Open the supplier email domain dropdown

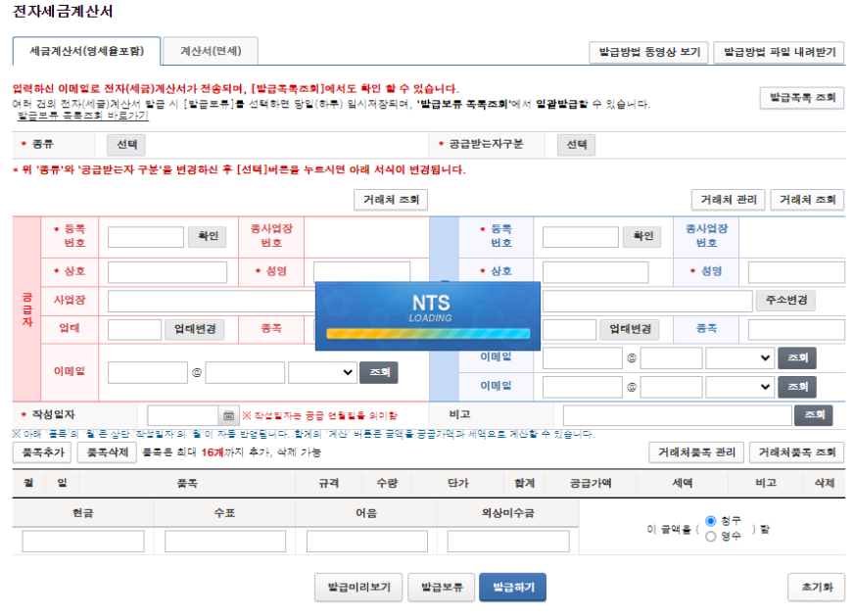click(x=324, y=372)
